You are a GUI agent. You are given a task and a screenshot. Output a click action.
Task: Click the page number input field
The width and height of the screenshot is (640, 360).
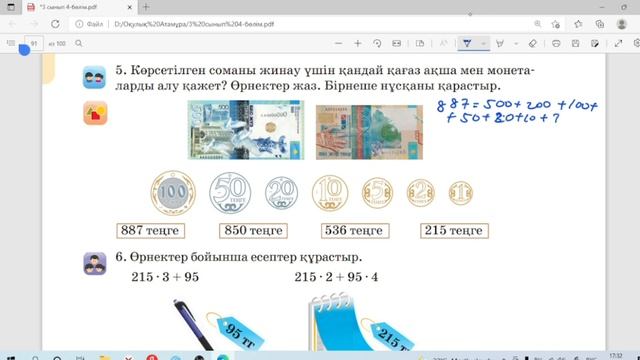click(x=34, y=43)
